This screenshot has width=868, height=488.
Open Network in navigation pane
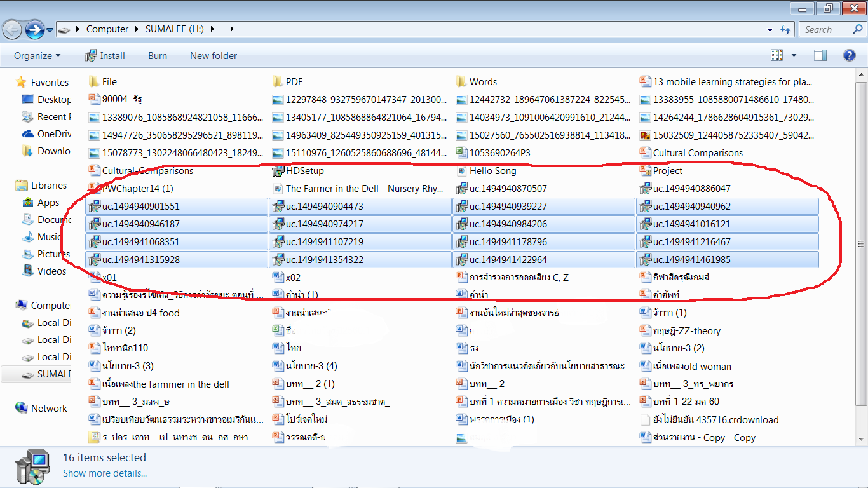41,409
